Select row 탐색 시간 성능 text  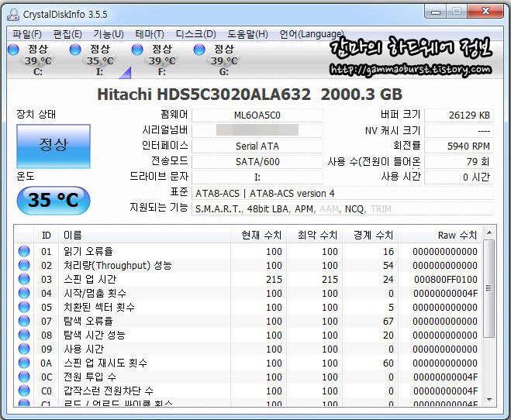pyautogui.click(x=95, y=335)
